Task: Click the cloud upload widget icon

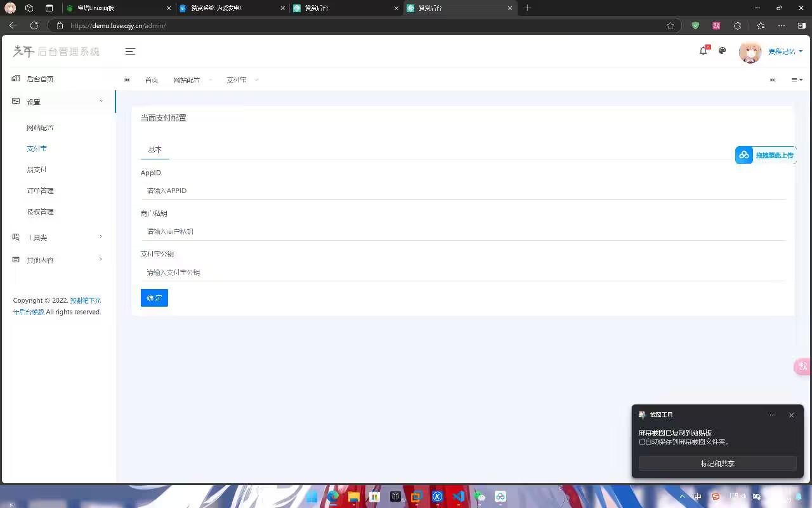Action: coord(744,155)
